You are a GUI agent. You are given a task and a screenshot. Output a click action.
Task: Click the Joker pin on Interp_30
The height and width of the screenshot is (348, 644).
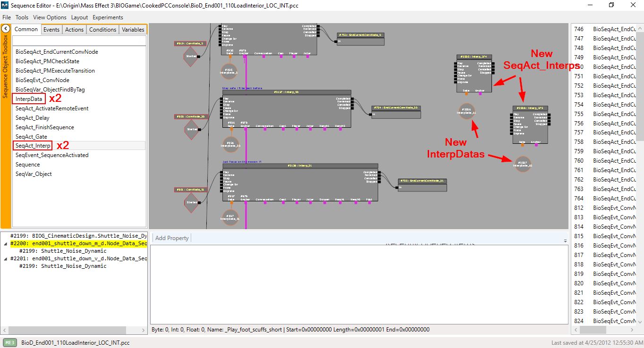pos(310,129)
